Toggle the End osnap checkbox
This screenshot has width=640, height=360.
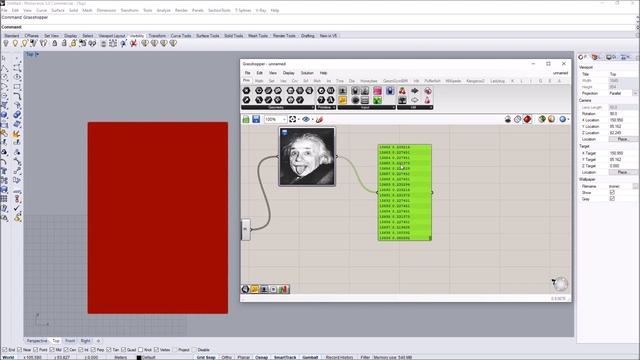(x=4, y=350)
